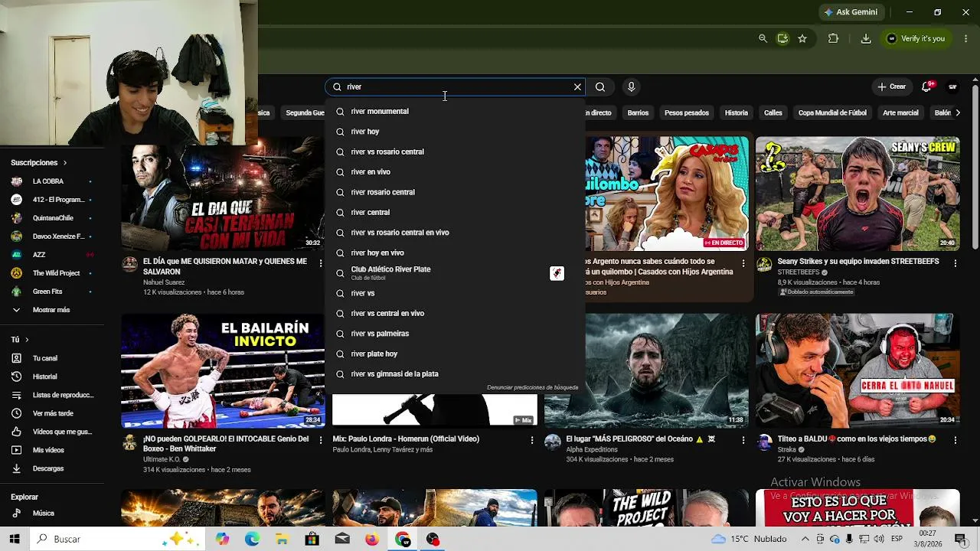This screenshot has height=551, width=980.
Task: Open options for the Ben Whittaker boxing video
Action: [320, 441]
